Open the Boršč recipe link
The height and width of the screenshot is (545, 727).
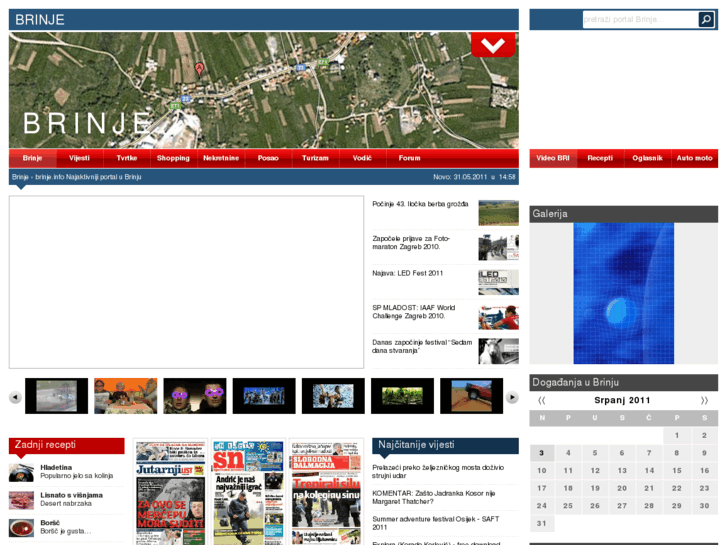[50, 523]
